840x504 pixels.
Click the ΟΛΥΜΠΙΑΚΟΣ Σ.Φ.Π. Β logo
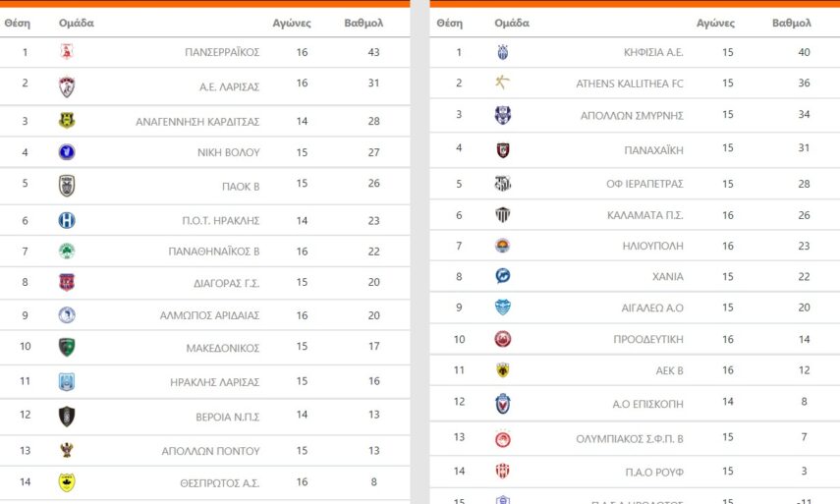[503, 439]
